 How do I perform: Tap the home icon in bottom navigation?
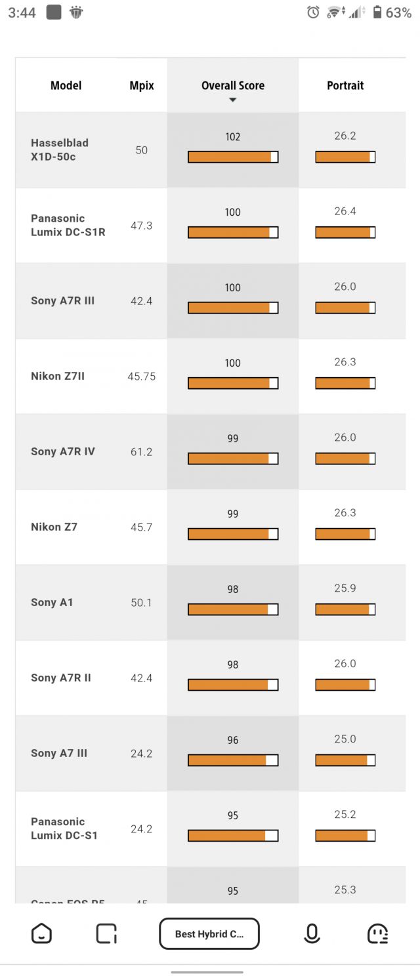click(41, 933)
